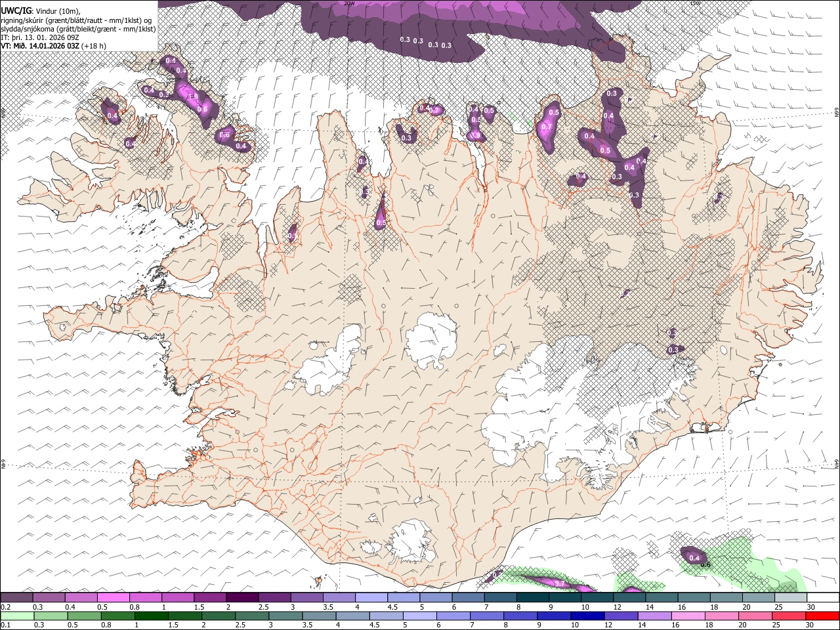Pick snow-scale swatch between 12 and 14

629,597
